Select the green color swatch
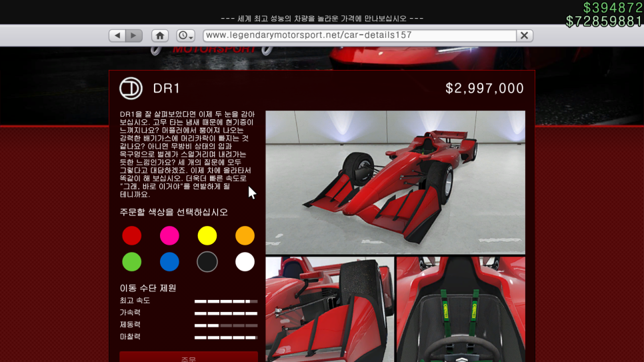 [x=132, y=262]
